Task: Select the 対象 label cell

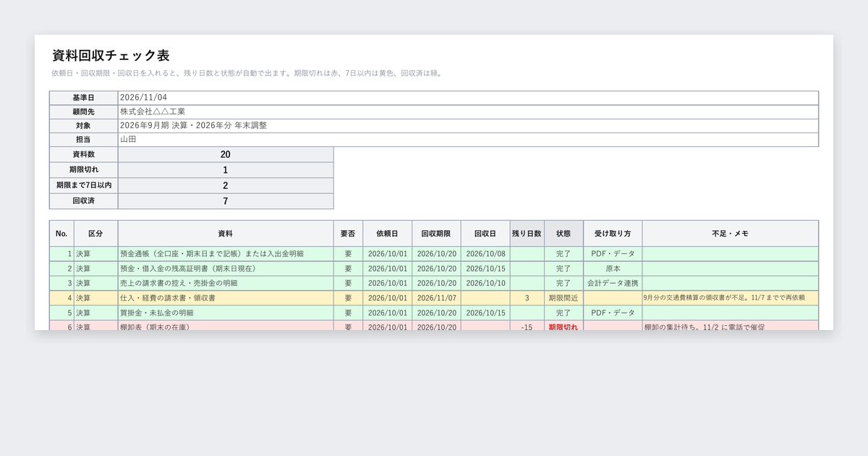Action: click(x=84, y=125)
